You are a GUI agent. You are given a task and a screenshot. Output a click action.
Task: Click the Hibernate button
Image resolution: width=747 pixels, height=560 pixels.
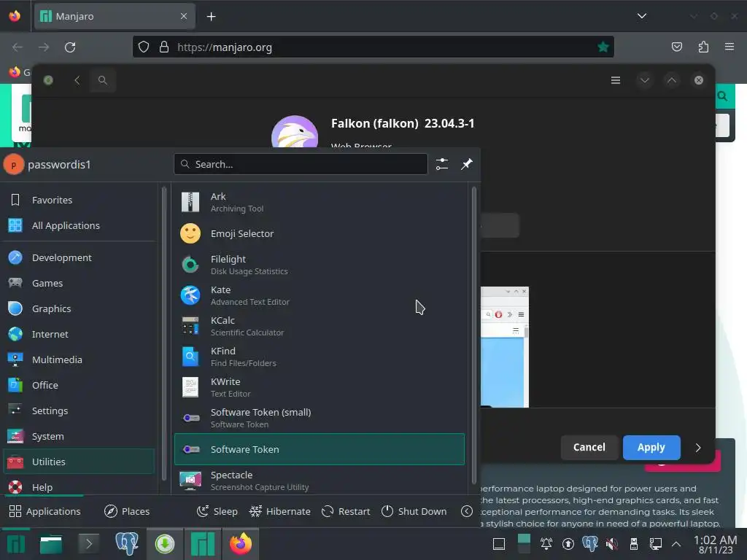279,511
